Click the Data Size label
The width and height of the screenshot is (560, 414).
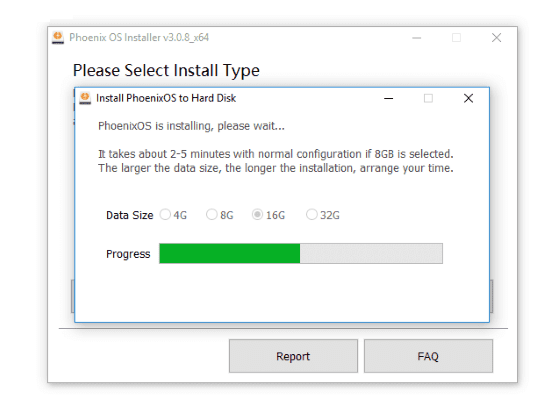click(x=130, y=215)
